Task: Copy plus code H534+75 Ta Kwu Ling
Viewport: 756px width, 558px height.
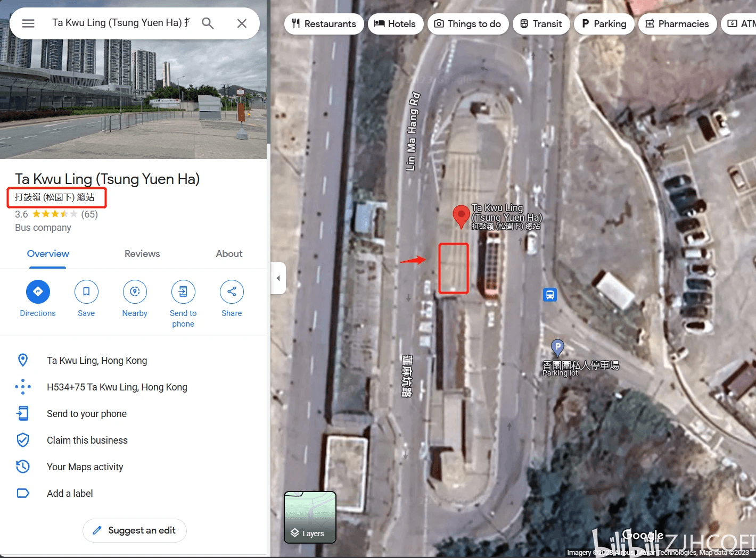Action: pos(117,387)
